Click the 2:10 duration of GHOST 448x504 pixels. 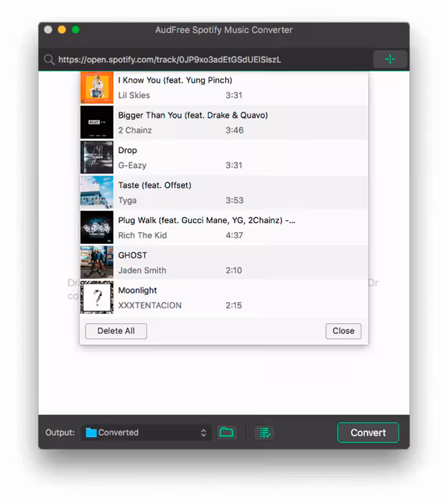pos(234,271)
